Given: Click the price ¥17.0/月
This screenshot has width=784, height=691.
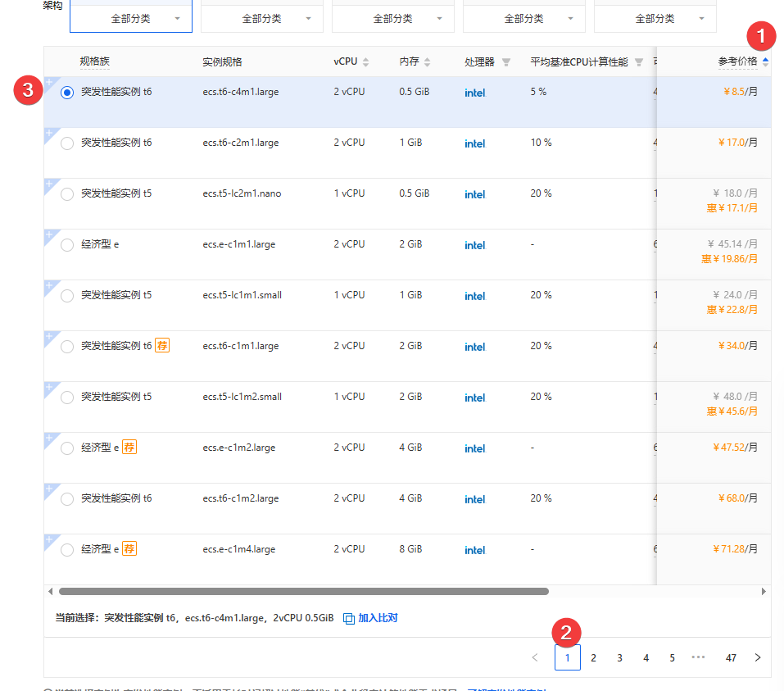Looking at the screenshot, I should coord(738,143).
